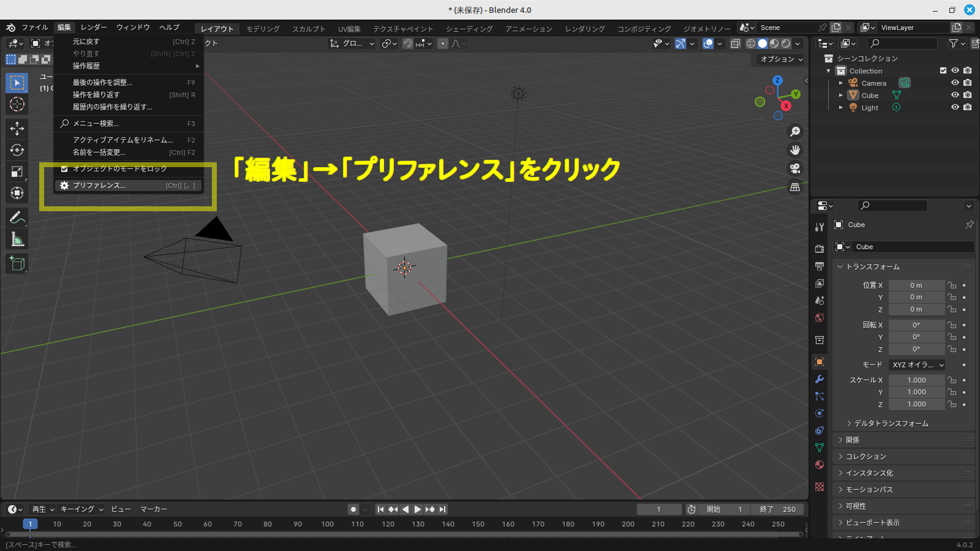This screenshot has width=980, height=551.
Task: Select the Rotate tool
Action: [x=17, y=150]
